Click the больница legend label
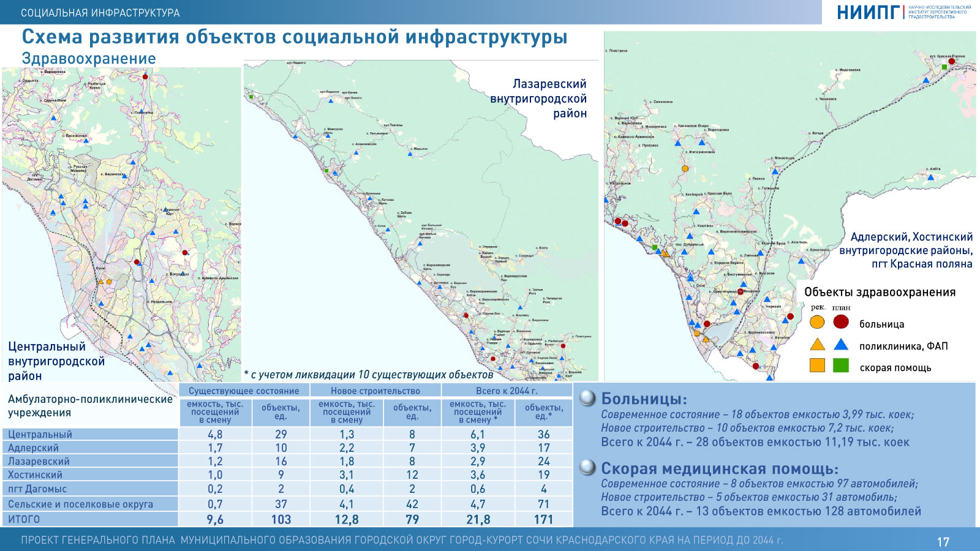 pyautogui.click(x=881, y=324)
